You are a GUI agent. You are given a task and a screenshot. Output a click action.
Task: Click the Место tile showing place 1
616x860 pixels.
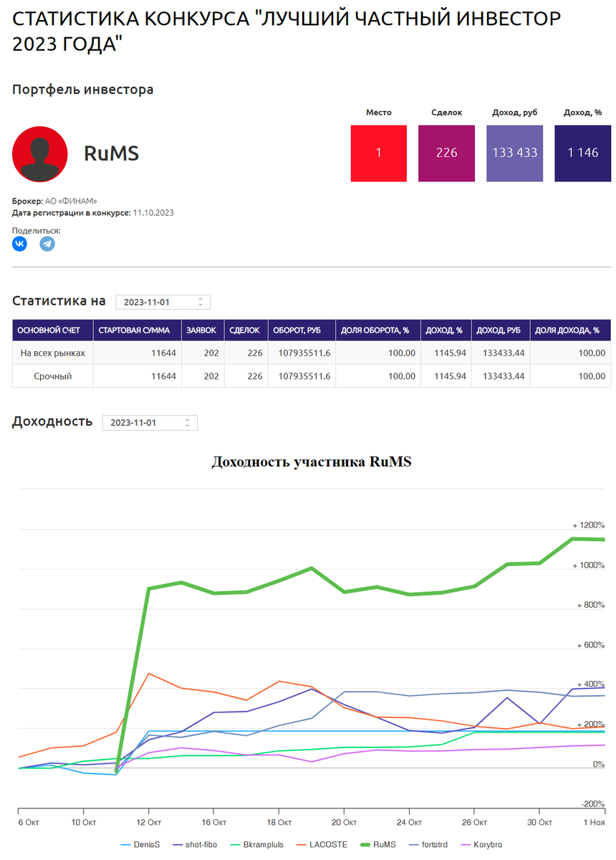[x=378, y=153]
